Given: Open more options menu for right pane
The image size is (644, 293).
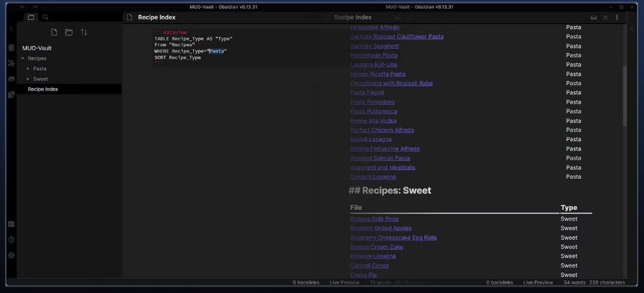Looking at the screenshot, I should 617,17.
